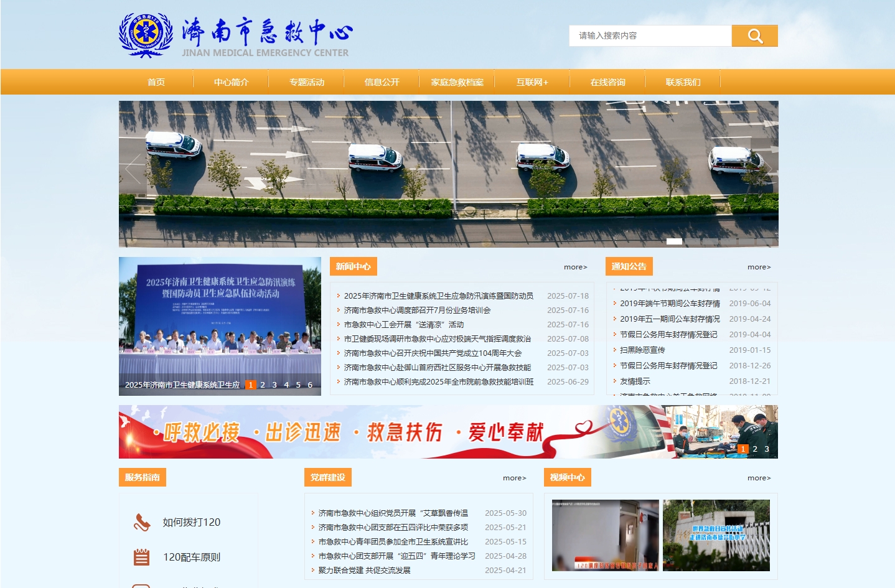Click the clipboard icon beside 120配车原则
Screen dimensions: 895x588
pos(142,557)
